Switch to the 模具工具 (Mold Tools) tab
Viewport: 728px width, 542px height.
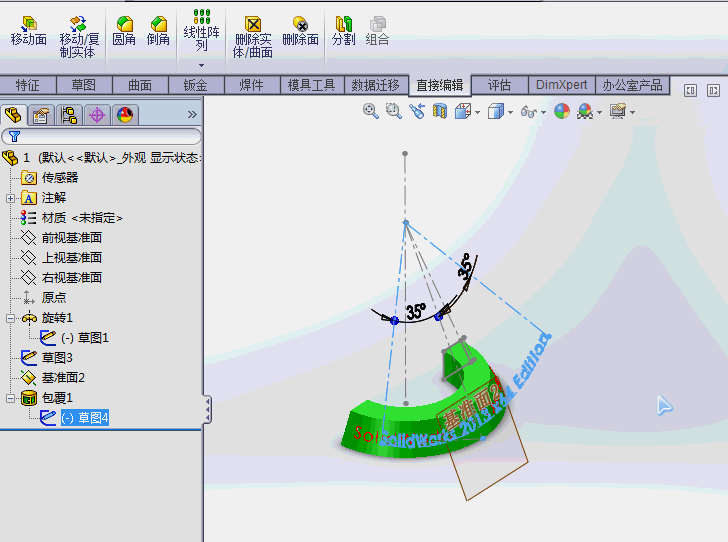[x=312, y=85]
